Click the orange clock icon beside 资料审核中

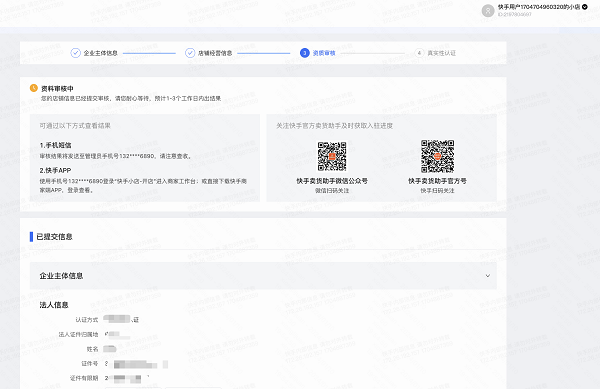pyautogui.click(x=34, y=88)
